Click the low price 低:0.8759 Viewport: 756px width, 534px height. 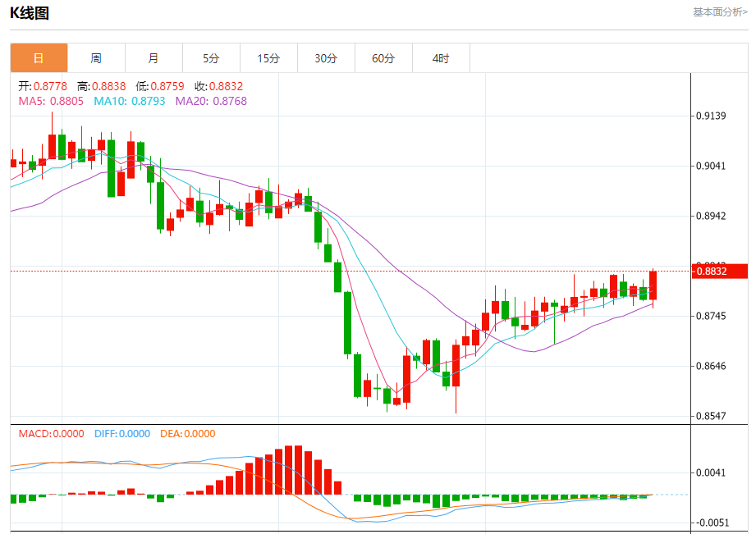pyautogui.click(x=159, y=86)
